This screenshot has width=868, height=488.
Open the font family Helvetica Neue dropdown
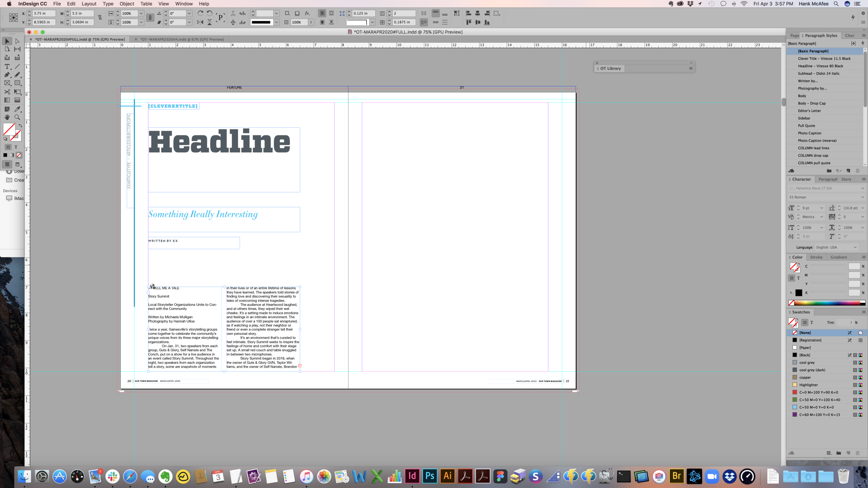[x=862, y=188]
